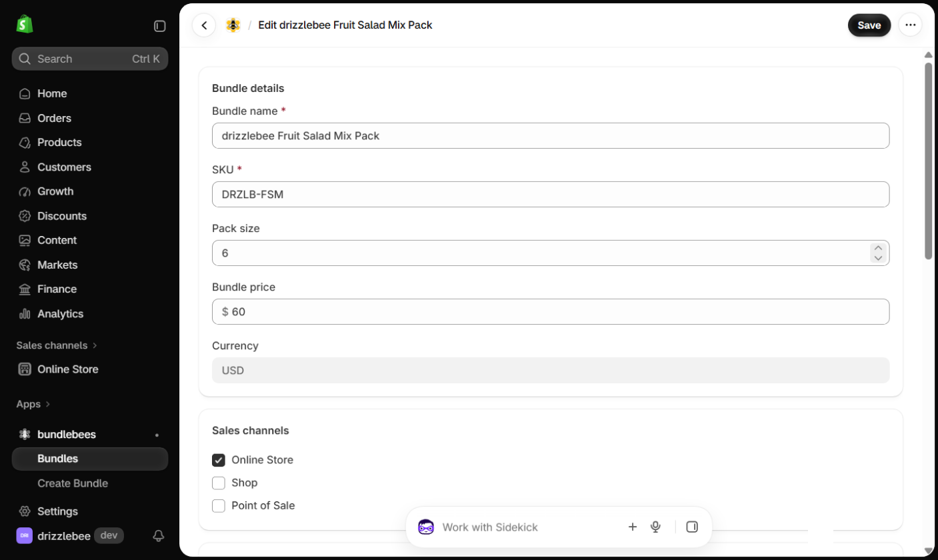Click the Shopify logo icon
The width and height of the screenshot is (938, 560).
click(25, 25)
